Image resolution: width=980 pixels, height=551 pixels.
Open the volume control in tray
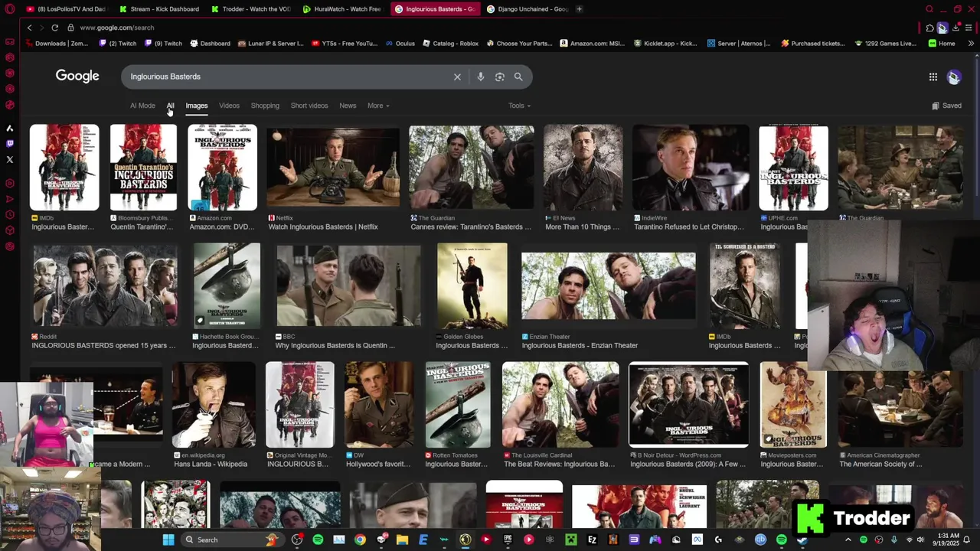922,540
